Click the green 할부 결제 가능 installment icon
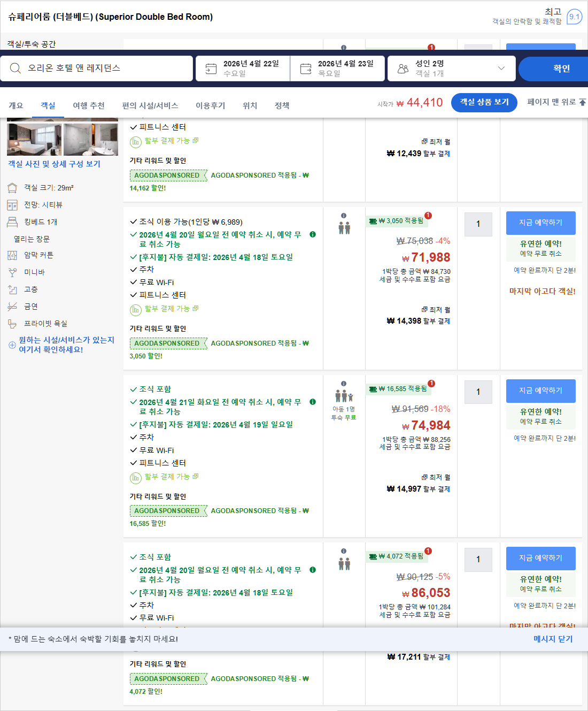 coord(135,309)
